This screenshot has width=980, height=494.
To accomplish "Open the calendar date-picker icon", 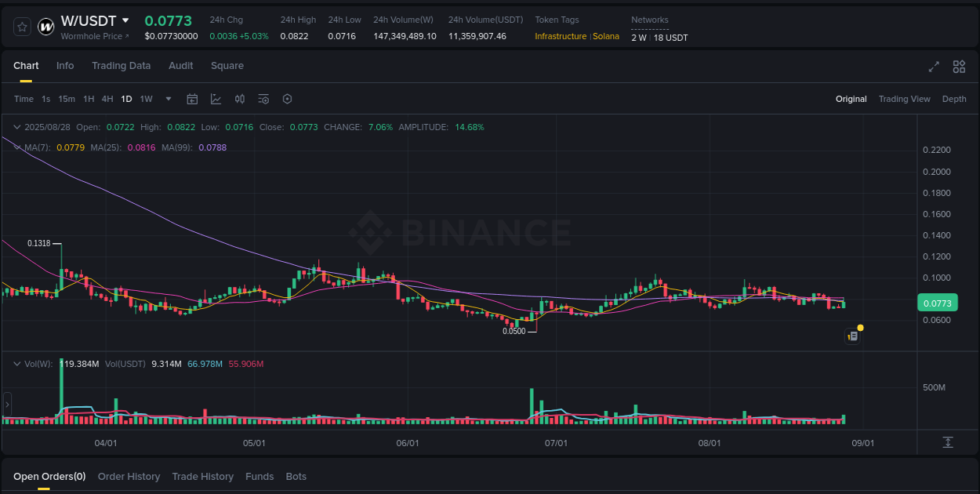I will (x=192, y=99).
